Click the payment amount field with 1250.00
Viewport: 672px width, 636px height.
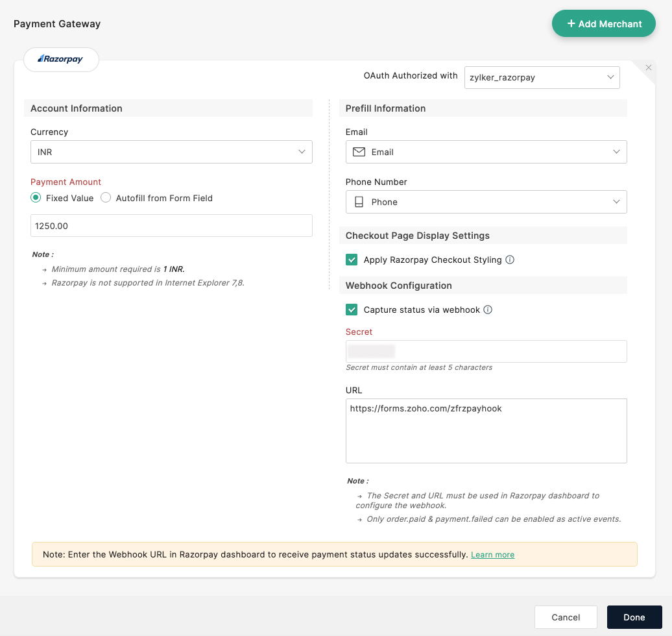click(171, 226)
